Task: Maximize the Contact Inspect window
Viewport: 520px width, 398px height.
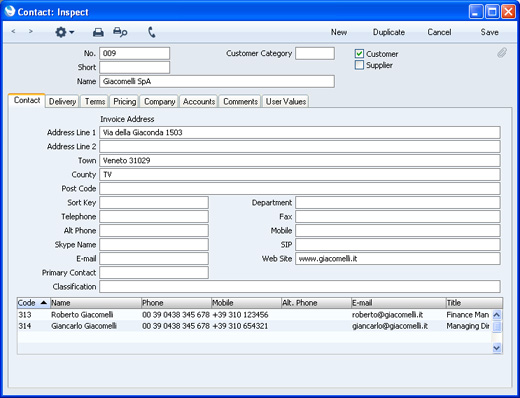Action: [x=492, y=12]
